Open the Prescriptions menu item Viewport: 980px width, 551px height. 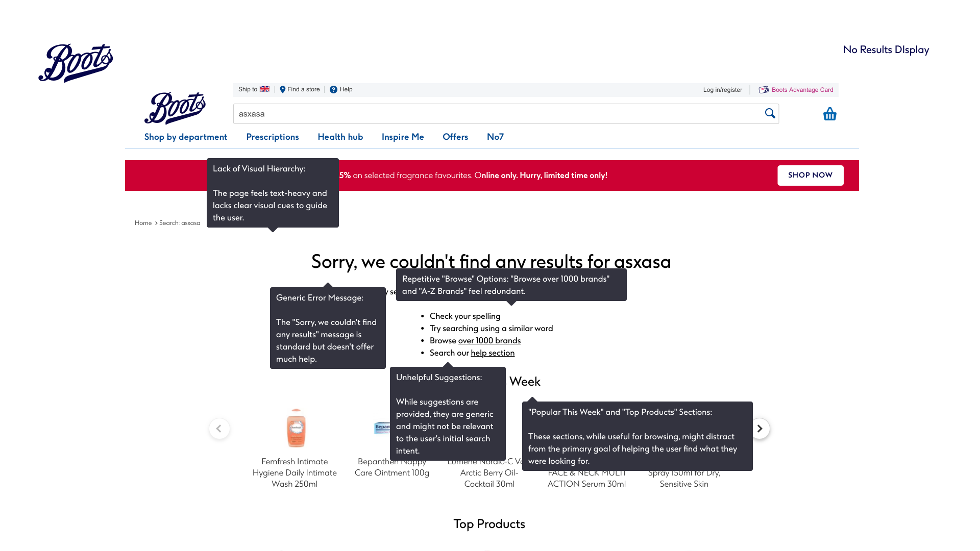pyautogui.click(x=273, y=137)
